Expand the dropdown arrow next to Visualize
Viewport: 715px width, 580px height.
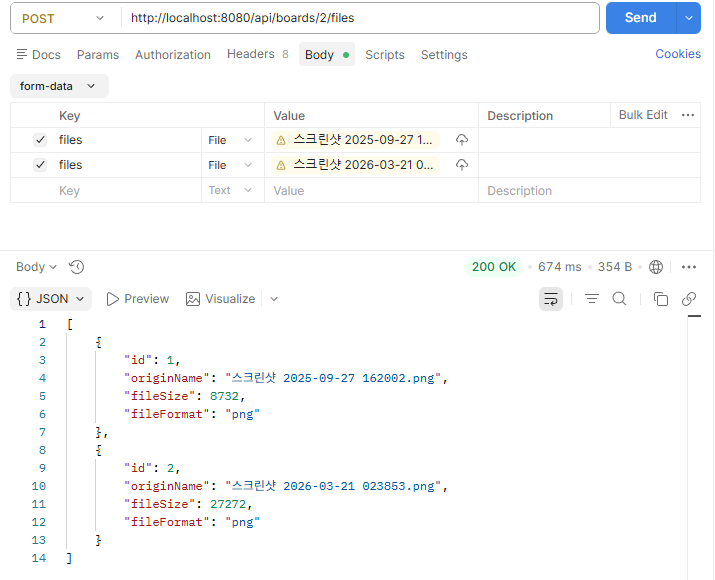(x=274, y=299)
